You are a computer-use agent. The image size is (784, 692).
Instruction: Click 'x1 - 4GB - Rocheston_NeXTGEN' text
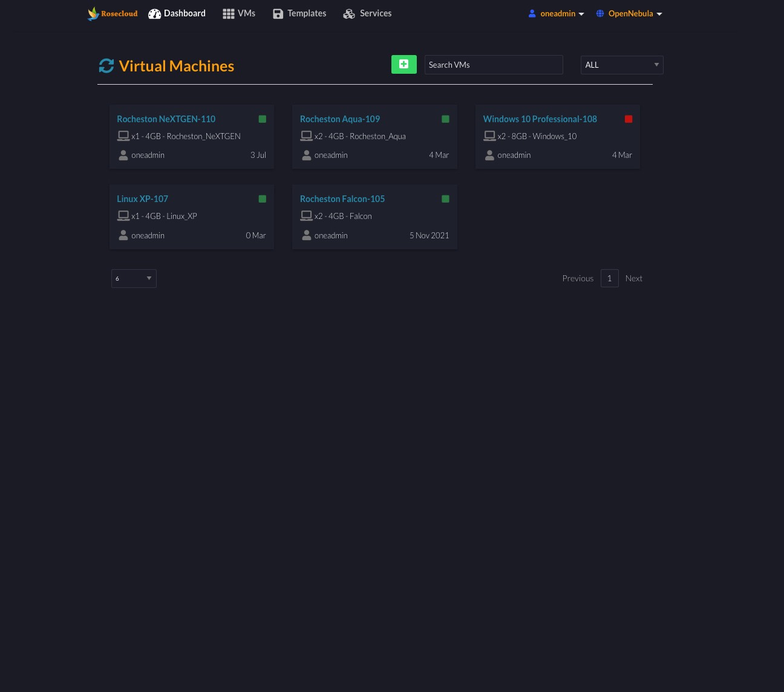pyautogui.click(x=186, y=136)
